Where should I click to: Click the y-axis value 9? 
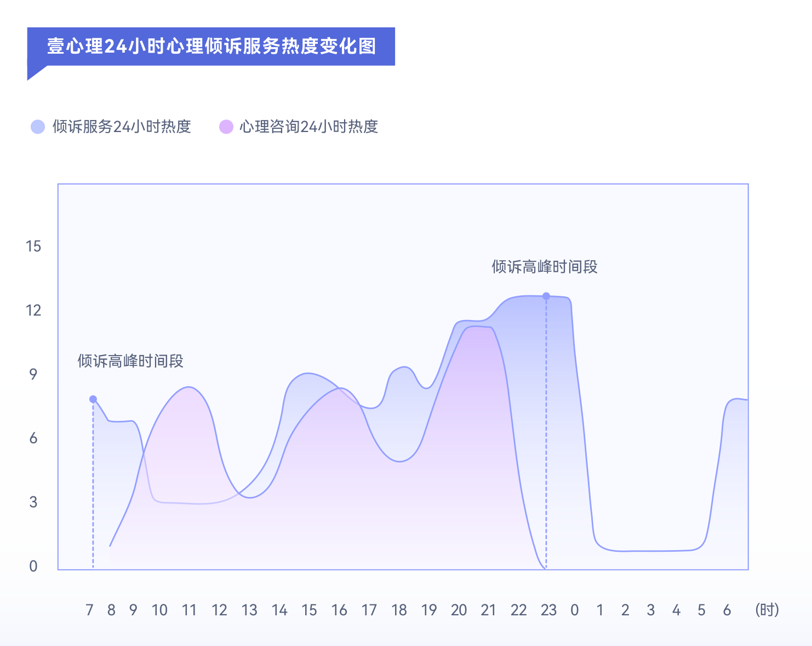33,374
